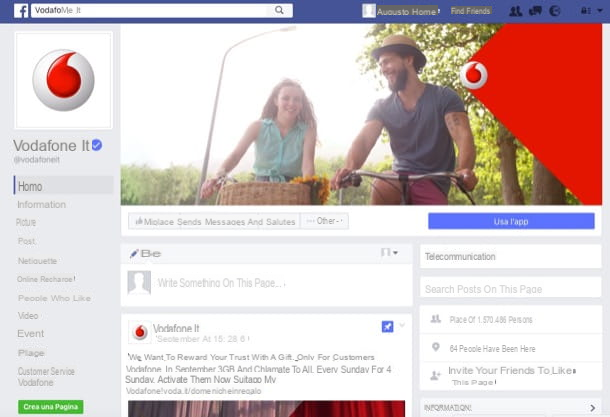Click the invite friends icon
610x417 pixels.
pyautogui.click(x=435, y=375)
